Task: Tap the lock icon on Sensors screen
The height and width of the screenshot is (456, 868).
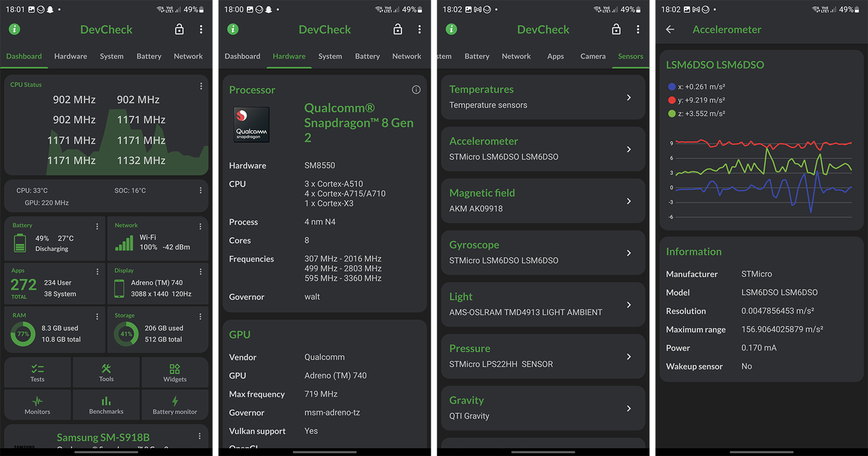Action: [616, 29]
